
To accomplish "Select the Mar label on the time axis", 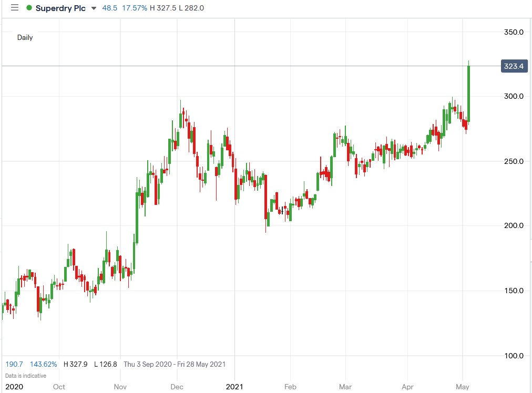I will [x=345, y=386].
